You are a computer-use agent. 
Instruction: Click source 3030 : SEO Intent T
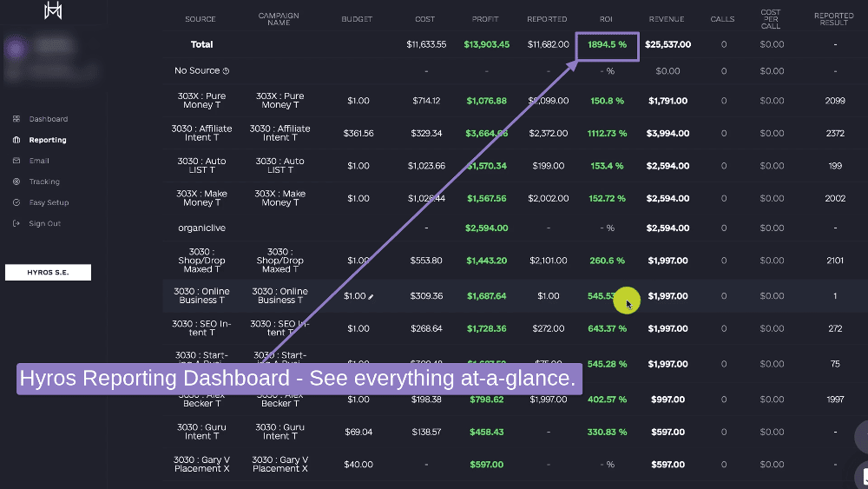coord(201,328)
